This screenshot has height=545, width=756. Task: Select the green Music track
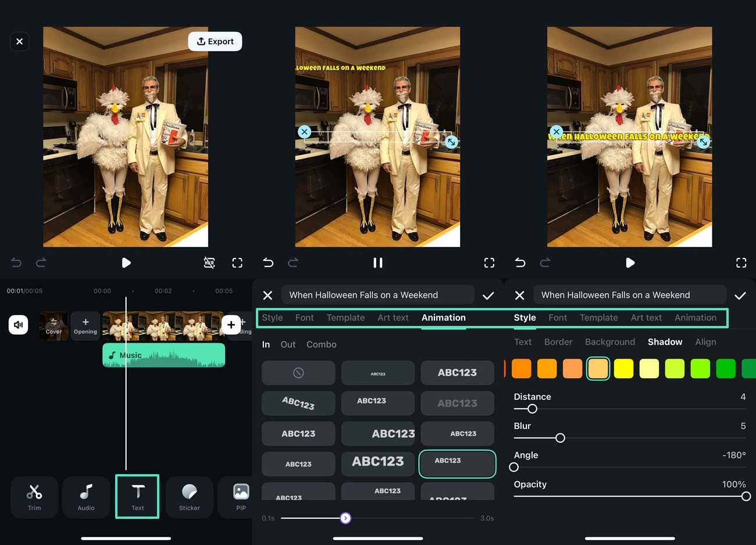pyautogui.click(x=164, y=355)
